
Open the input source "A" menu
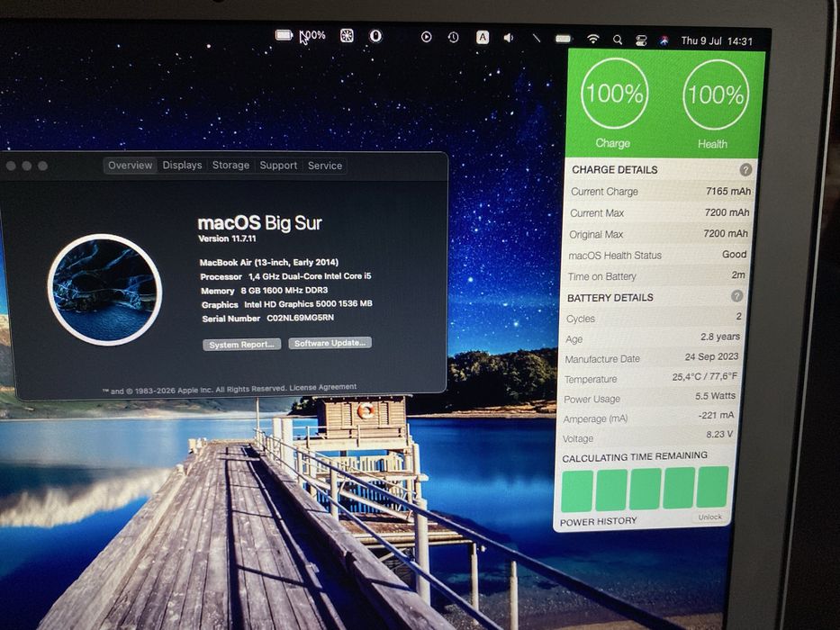pos(483,37)
